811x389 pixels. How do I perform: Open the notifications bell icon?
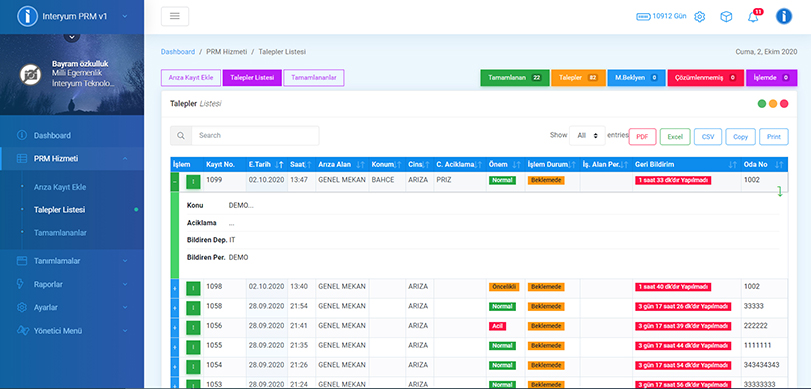pyautogui.click(x=753, y=17)
